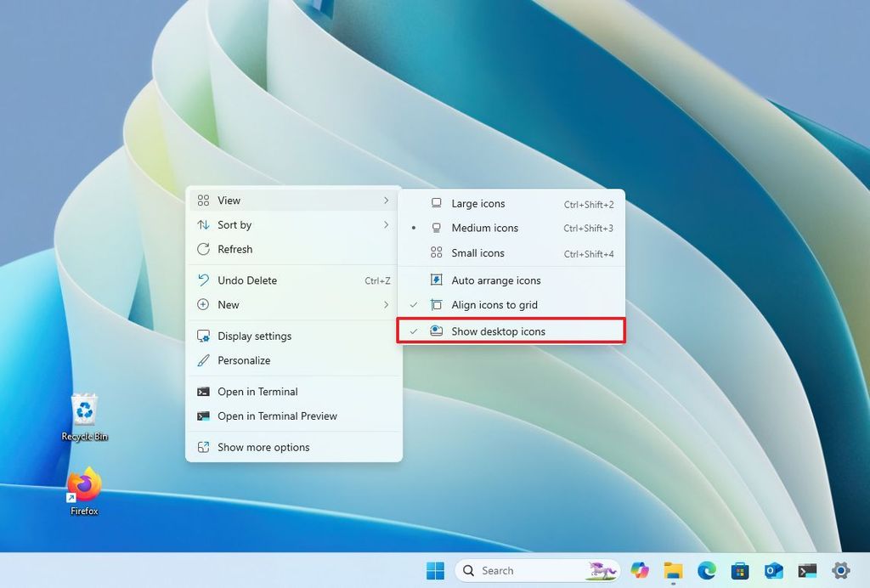Toggle Show desktop icons option

(x=500, y=331)
